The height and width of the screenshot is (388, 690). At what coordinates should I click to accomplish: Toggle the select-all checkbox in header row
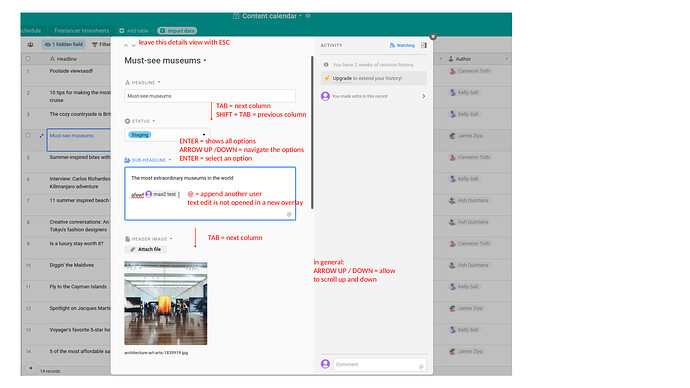(28, 59)
